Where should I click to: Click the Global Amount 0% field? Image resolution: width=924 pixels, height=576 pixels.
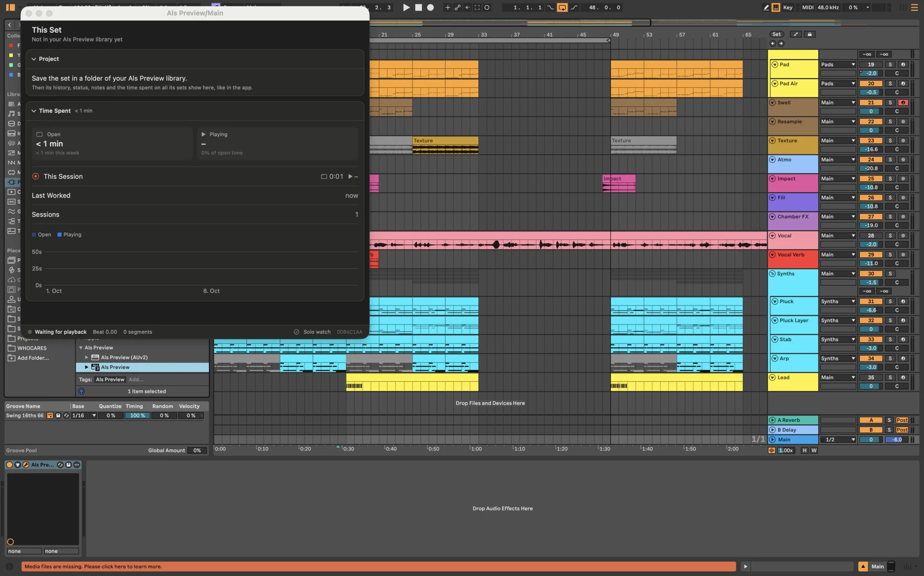click(x=197, y=450)
